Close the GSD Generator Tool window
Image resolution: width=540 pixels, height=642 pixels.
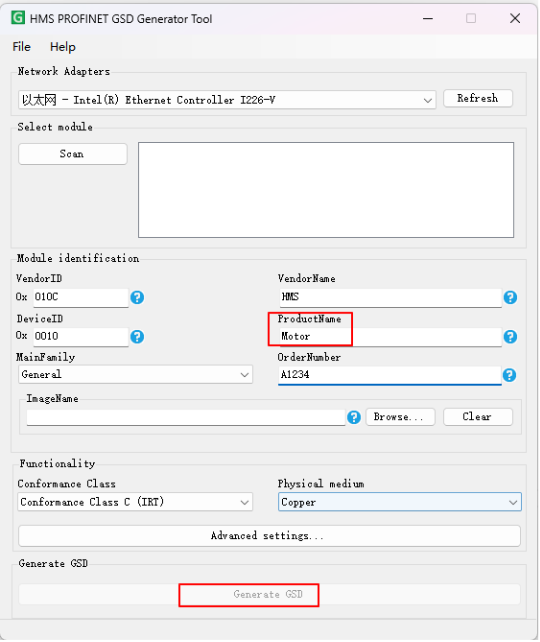point(515,18)
